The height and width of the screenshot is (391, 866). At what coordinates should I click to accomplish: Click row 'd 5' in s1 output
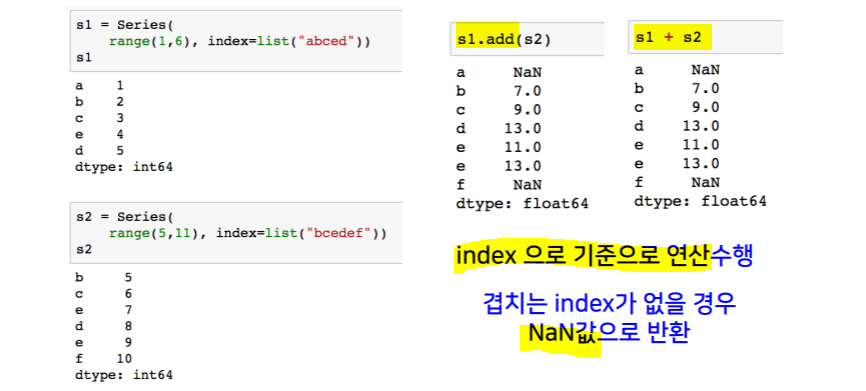(x=99, y=150)
